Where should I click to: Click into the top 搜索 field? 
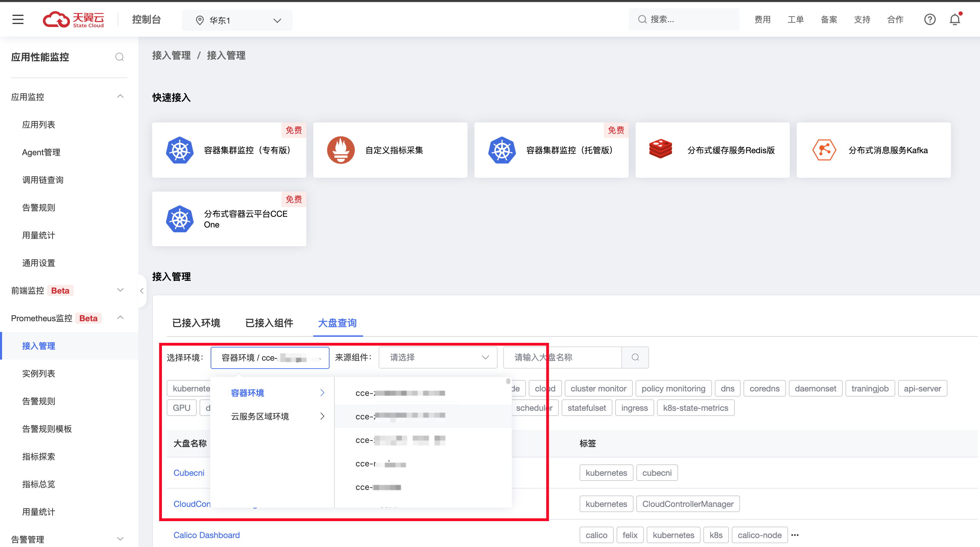(684, 19)
